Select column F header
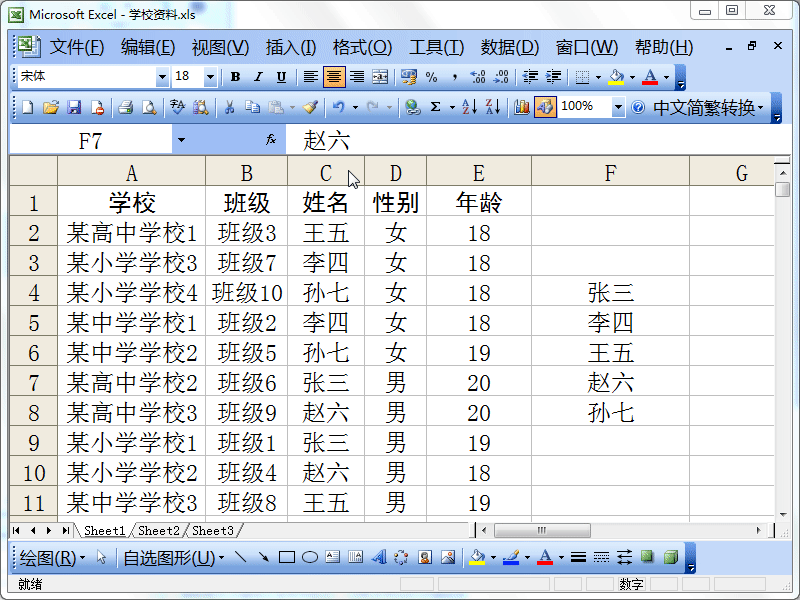The width and height of the screenshot is (800, 600). [x=610, y=172]
